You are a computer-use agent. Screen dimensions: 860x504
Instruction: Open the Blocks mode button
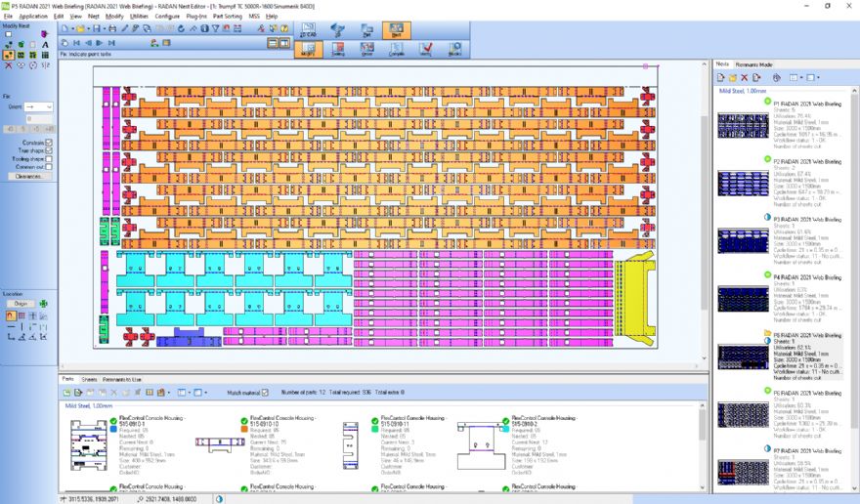(454, 50)
